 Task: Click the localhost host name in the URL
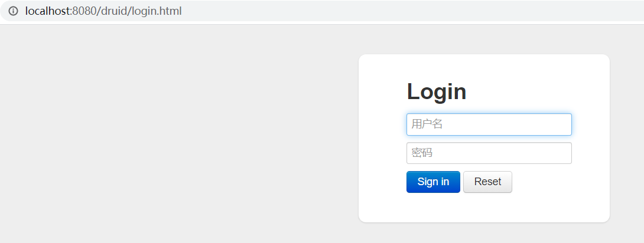(x=47, y=11)
